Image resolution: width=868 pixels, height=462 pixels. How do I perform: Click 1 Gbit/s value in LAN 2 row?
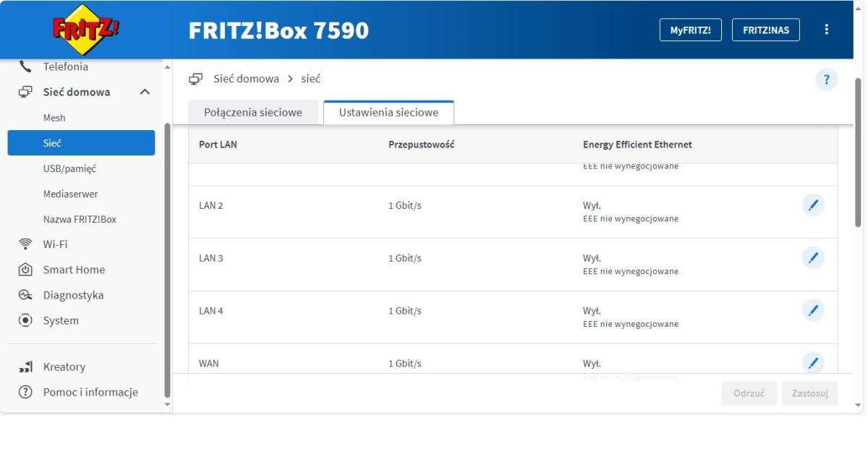[x=404, y=205]
